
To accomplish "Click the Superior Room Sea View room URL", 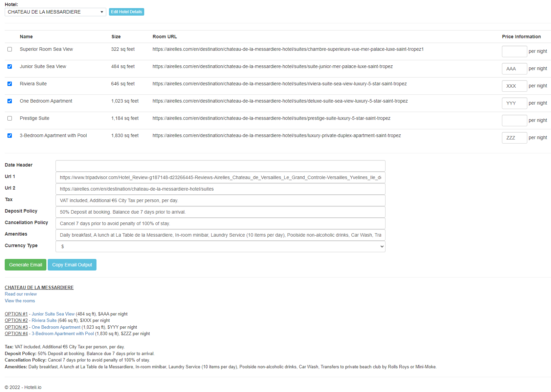I will (288, 49).
